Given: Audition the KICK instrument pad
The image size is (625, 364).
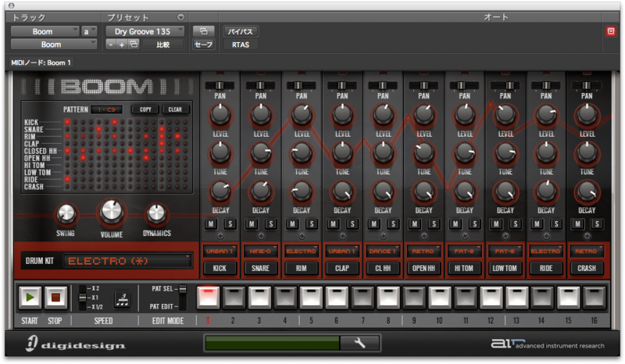Looking at the screenshot, I should click(220, 269).
